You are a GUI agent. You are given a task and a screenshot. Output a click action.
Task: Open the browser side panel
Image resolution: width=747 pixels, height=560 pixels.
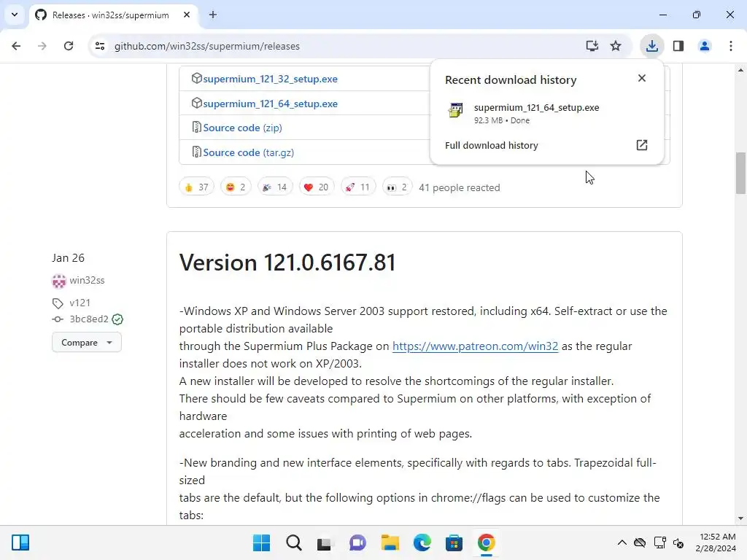coord(678,46)
